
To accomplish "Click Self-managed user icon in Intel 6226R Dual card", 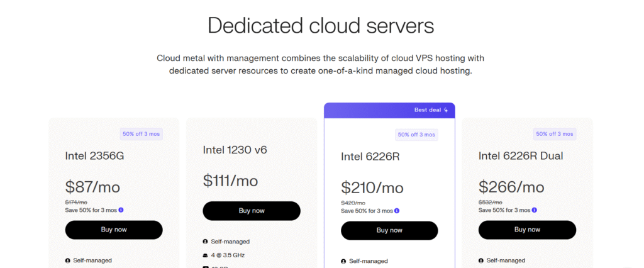I will (x=481, y=260).
